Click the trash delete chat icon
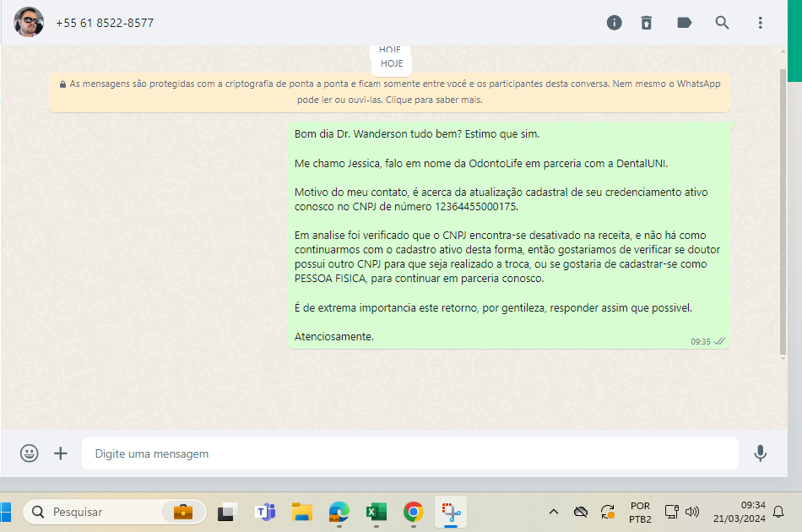Screen dimensions: 802x532 coord(647,23)
